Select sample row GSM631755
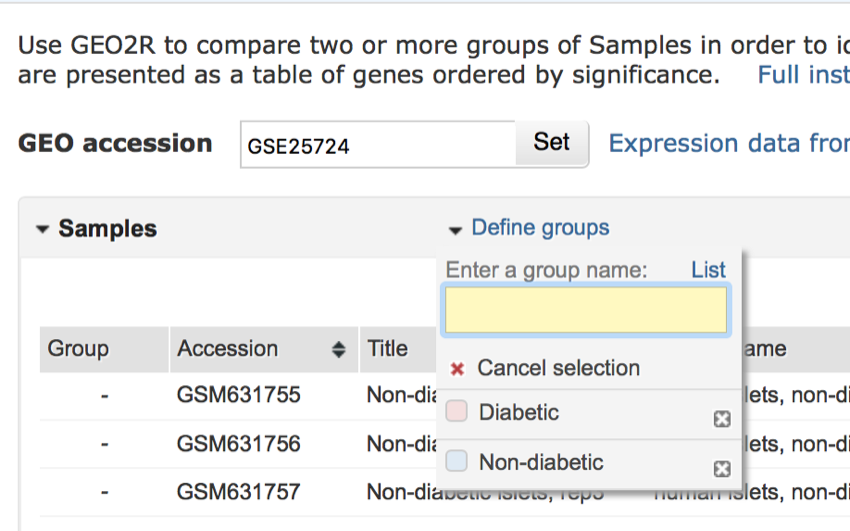 [x=238, y=395]
